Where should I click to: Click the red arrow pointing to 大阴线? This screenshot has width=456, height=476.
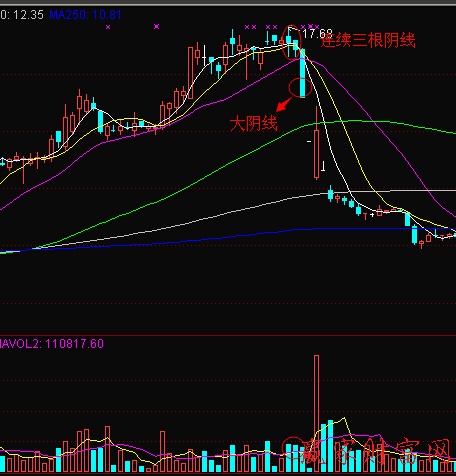(284, 104)
